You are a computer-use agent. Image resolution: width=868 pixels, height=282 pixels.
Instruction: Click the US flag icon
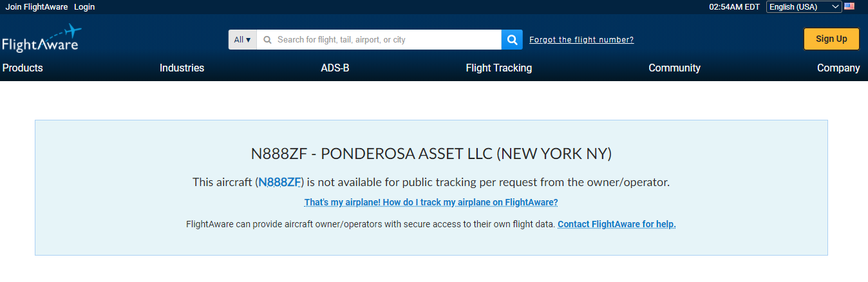[849, 6]
